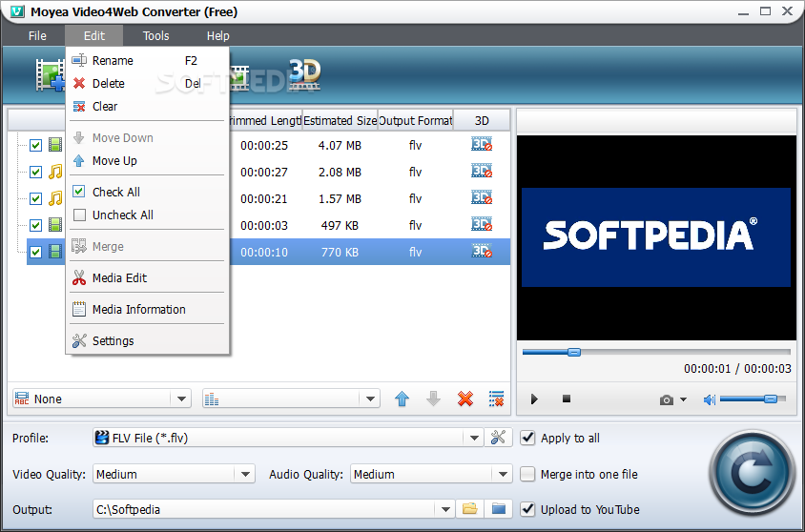Click the C:\Softpedia output path field
The image size is (805, 532).
(x=264, y=509)
